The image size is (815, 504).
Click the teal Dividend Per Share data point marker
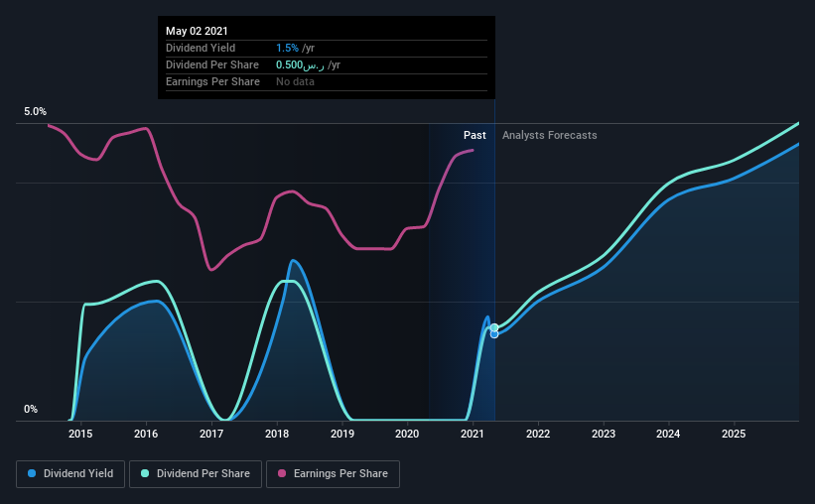coord(494,327)
